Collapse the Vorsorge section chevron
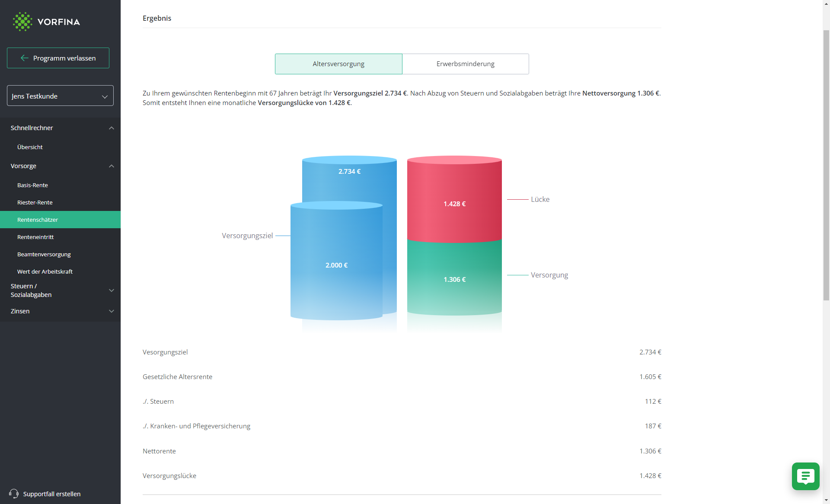830x504 pixels. pyautogui.click(x=112, y=166)
